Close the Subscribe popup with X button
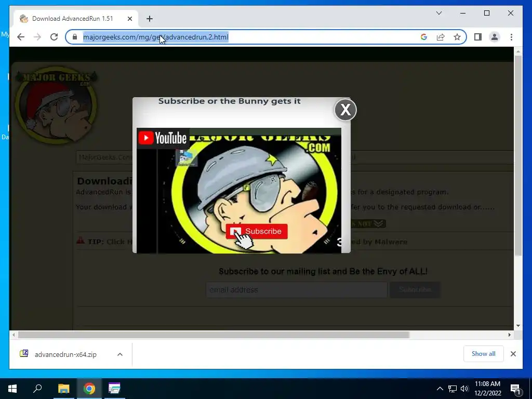Screen dimensions: 532x399 (x=345, y=110)
